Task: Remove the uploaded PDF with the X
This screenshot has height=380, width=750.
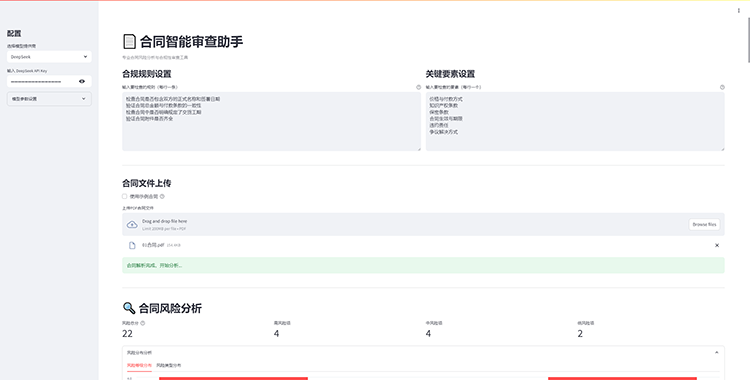Action: 717,246
